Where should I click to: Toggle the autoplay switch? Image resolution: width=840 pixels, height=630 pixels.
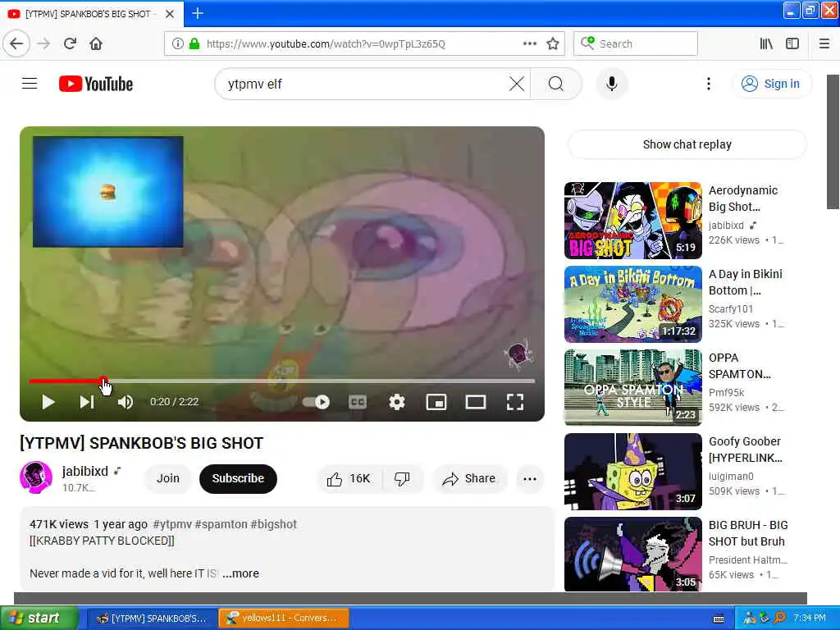click(x=316, y=402)
